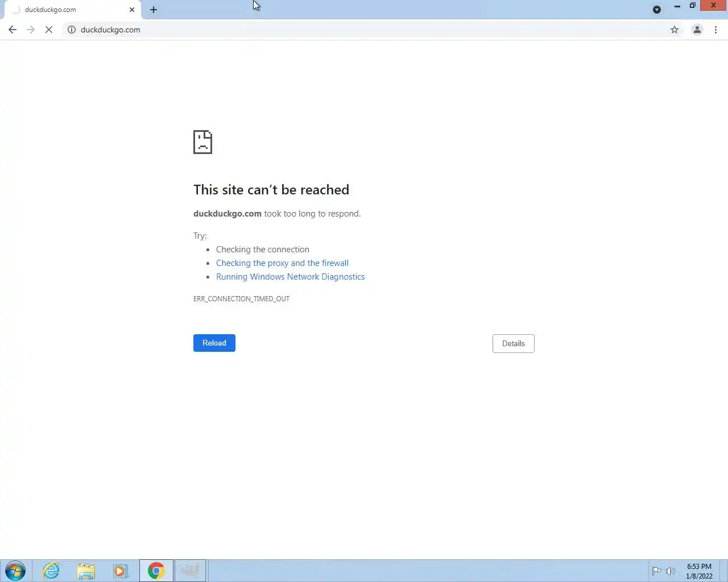Open the Chrome profile avatar
Viewport: 728px width, 582px height.
tap(697, 30)
